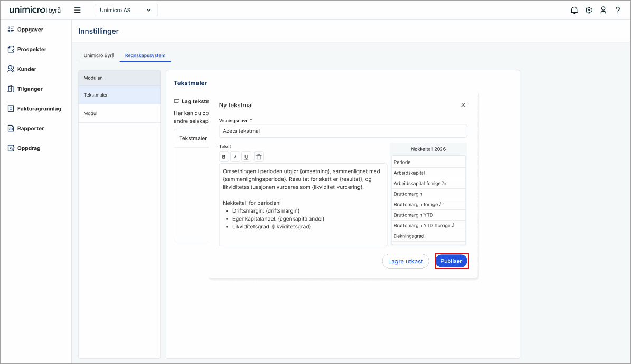Viewport: 631px width, 364px height.
Task: Open the Rapporter chart icon
Action: tap(11, 128)
